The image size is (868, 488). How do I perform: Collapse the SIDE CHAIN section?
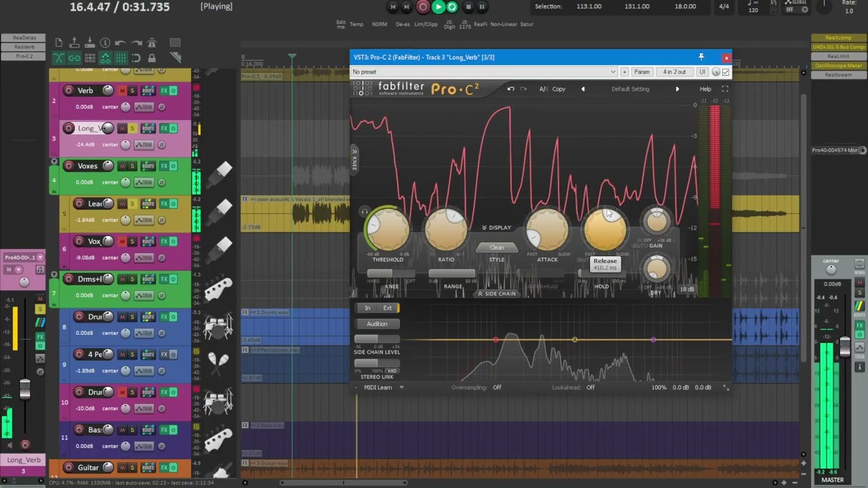[496, 293]
